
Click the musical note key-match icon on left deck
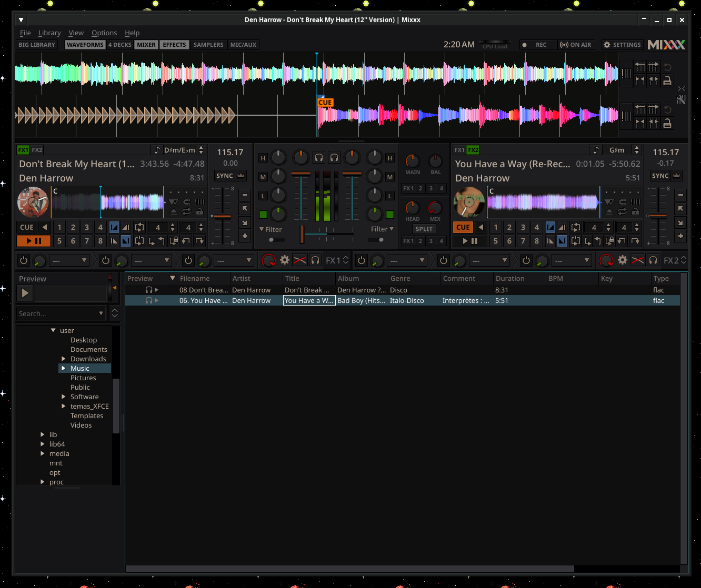[156, 150]
